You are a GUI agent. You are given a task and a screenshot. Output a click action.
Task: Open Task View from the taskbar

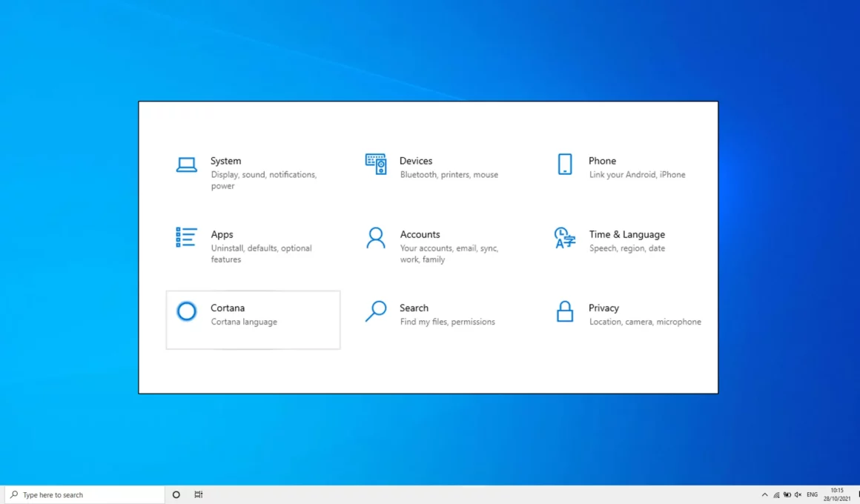click(199, 494)
